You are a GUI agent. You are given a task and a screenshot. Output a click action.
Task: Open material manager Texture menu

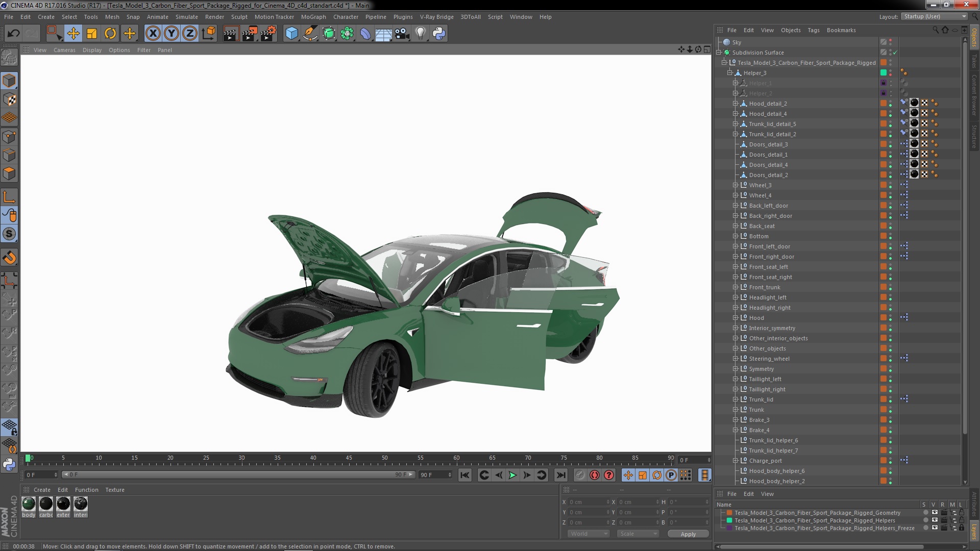click(x=115, y=490)
